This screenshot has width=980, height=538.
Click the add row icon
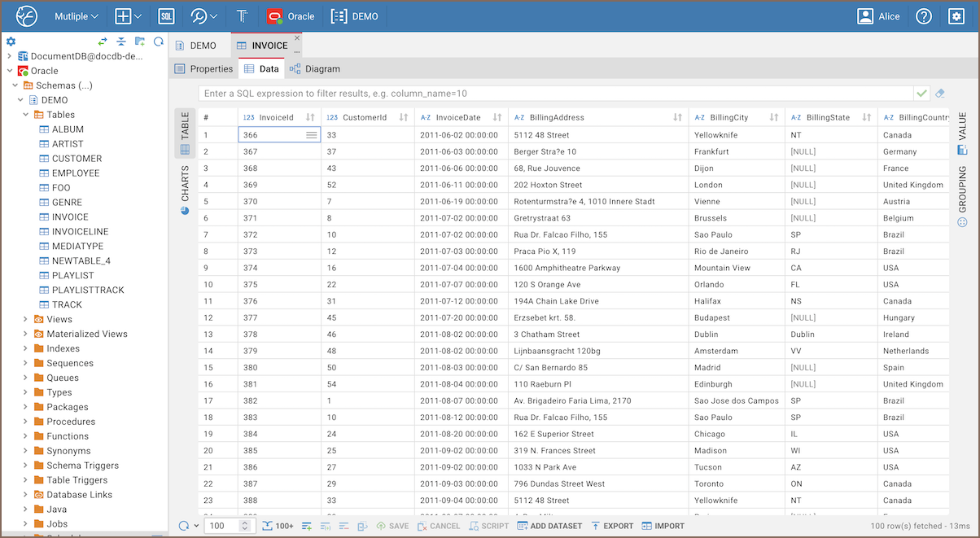[307, 526]
